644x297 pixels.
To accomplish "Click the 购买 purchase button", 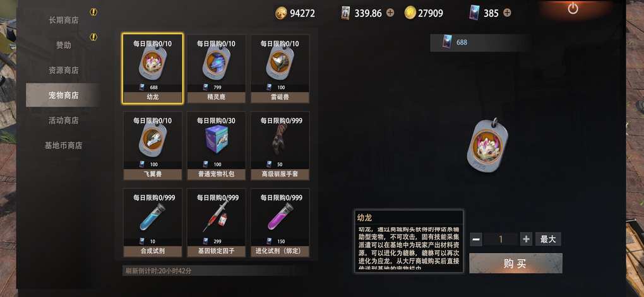I will click(x=515, y=264).
